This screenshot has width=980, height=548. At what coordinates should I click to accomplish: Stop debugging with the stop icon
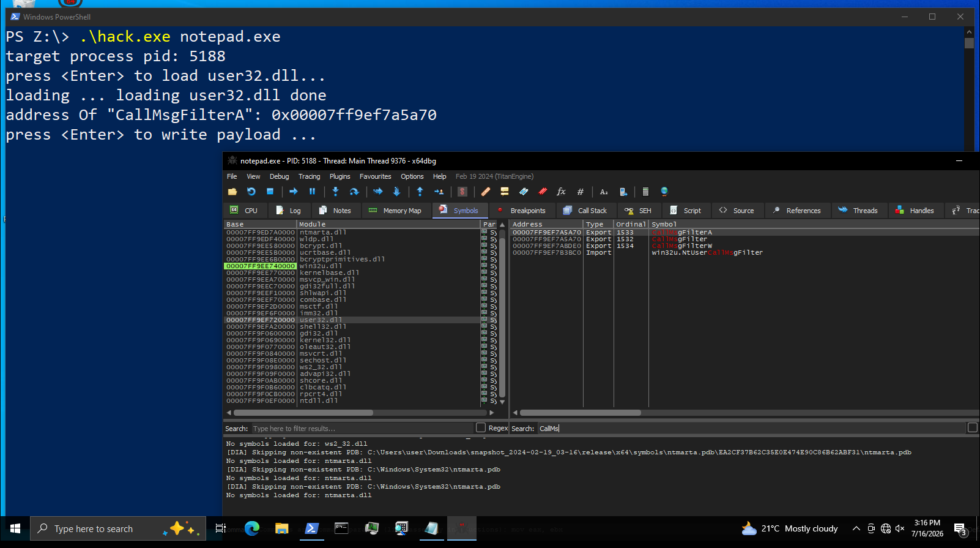(x=270, y=192)
